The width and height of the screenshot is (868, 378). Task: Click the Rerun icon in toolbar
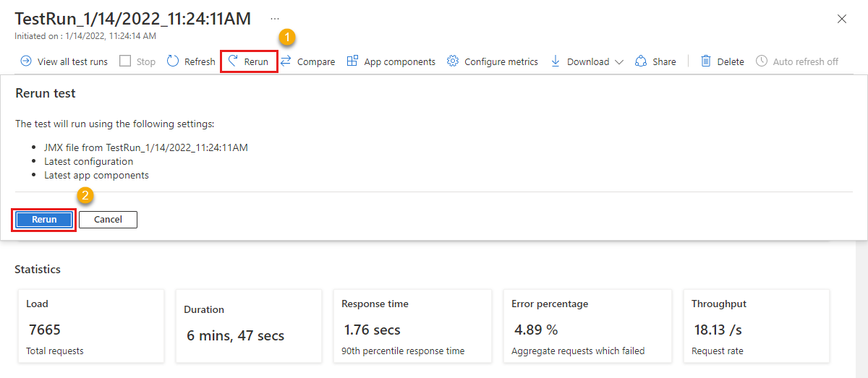233,61
